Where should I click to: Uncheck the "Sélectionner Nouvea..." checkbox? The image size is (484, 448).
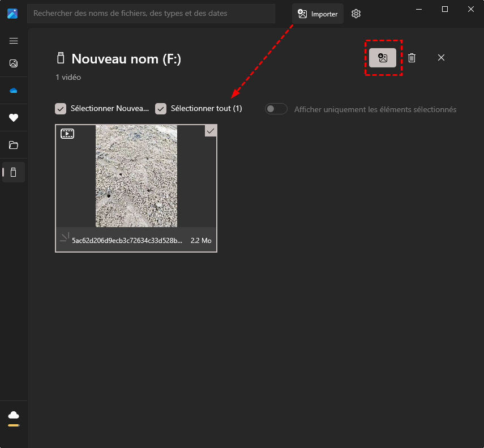60,109
